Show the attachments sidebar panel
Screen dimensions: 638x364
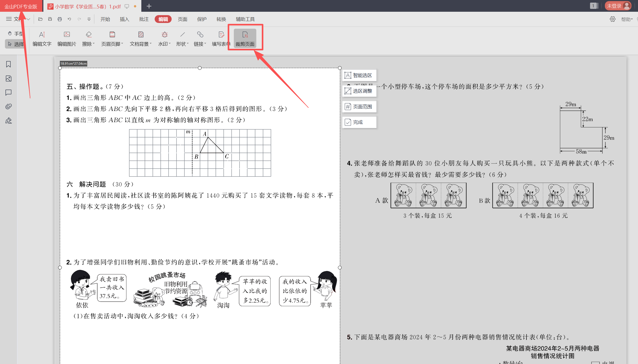(x=8, y=106)
